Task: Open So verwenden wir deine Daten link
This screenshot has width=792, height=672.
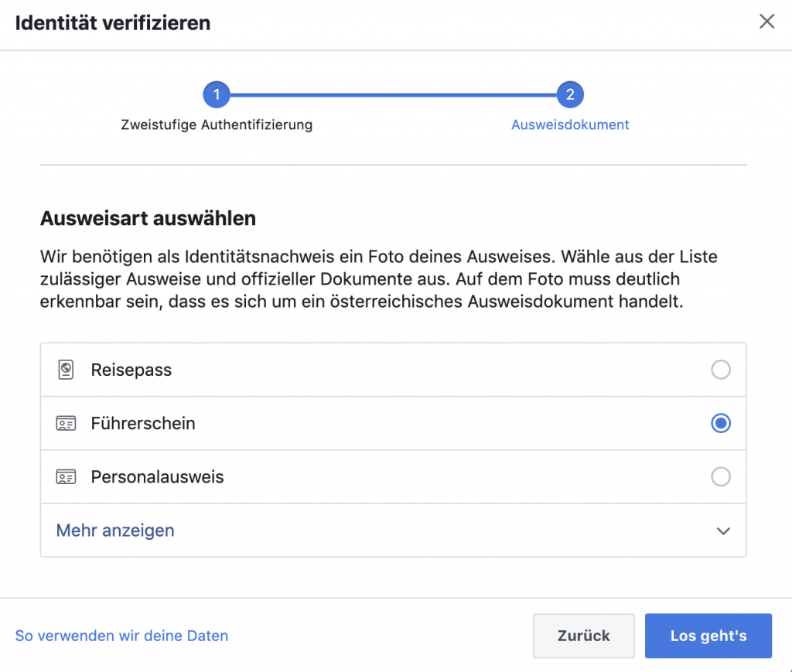Action: pyautogui.click(x=121, y=636)
